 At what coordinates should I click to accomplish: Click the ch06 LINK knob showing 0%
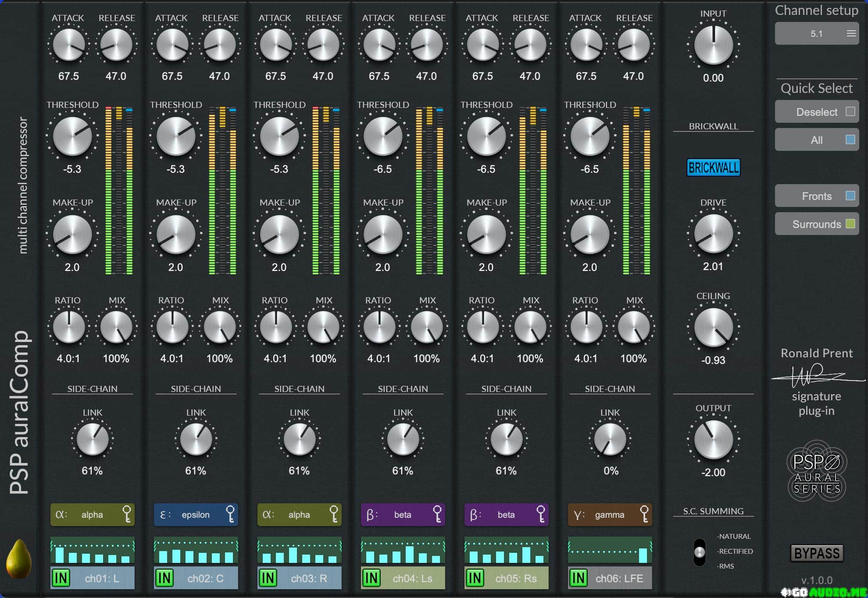(610, 439)
